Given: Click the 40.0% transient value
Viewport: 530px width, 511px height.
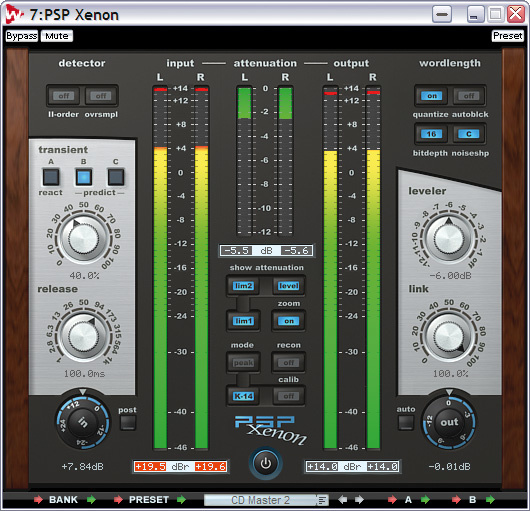Looking at the screenshot, I should (84, 275).
